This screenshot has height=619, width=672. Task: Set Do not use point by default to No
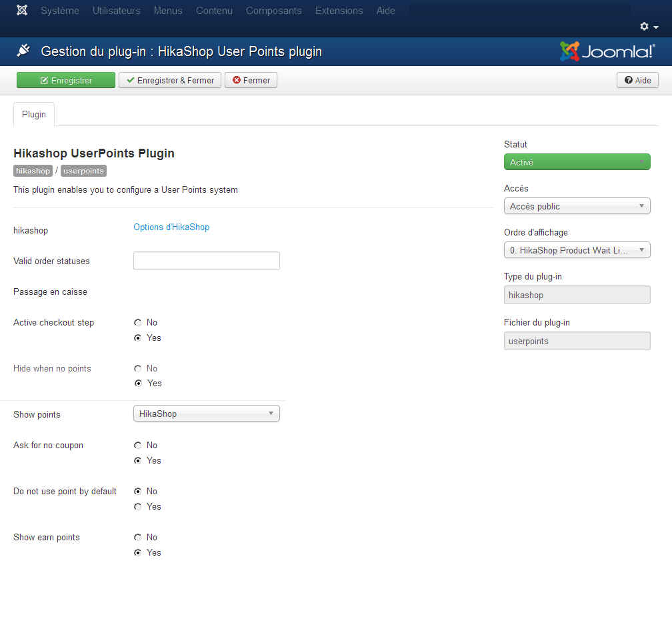pyautogui.click(x=137, y=491)
